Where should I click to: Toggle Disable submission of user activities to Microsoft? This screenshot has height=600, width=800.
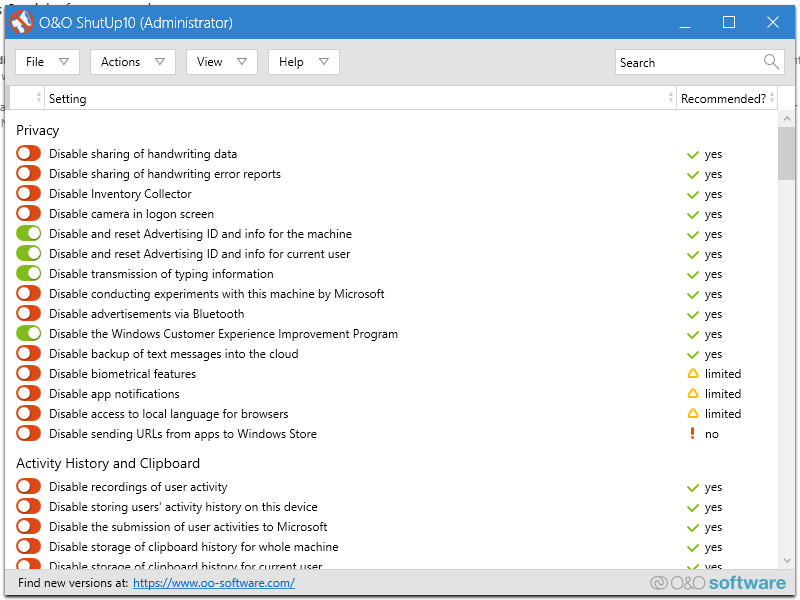[x=28, y=526]
